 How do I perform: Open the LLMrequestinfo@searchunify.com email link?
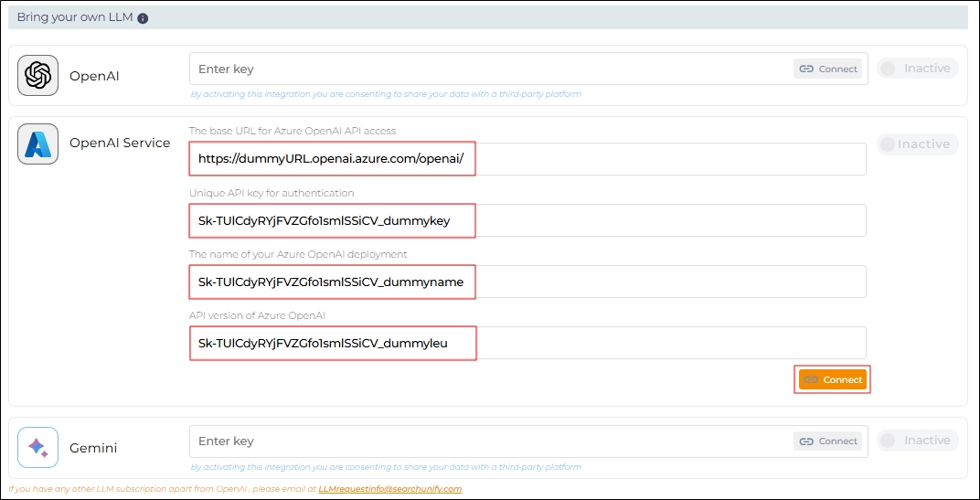click(389, 489)
